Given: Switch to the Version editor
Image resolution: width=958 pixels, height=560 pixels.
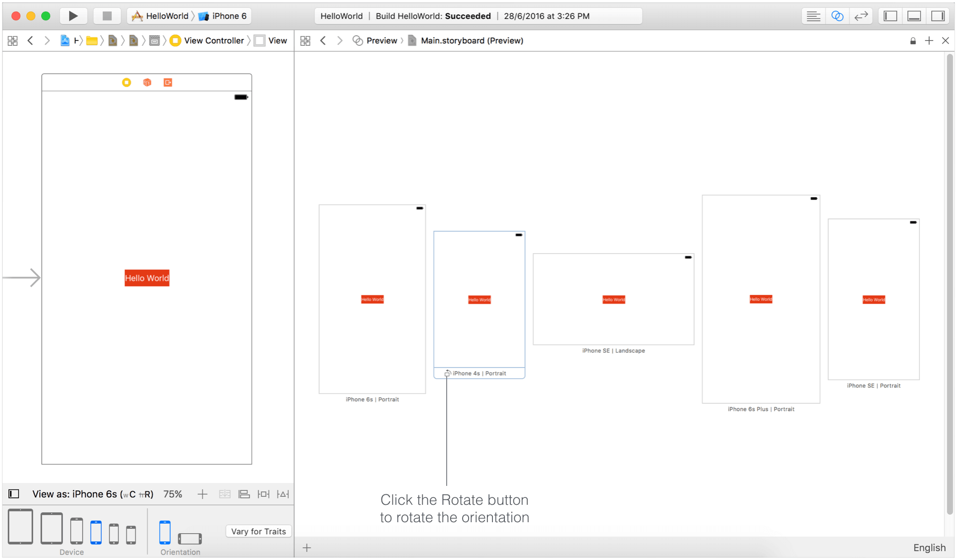Looking at the screenshot, I should pos(861,16).
